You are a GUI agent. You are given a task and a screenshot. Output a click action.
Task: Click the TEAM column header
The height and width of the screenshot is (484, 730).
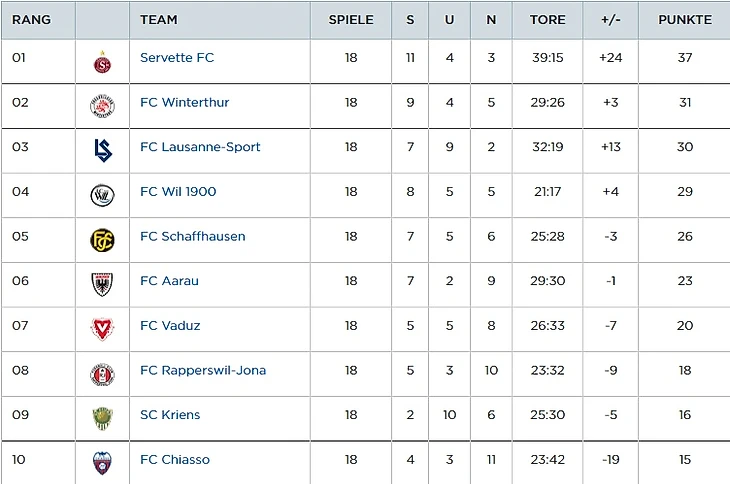pyautogui.click(x=159, y=20)
